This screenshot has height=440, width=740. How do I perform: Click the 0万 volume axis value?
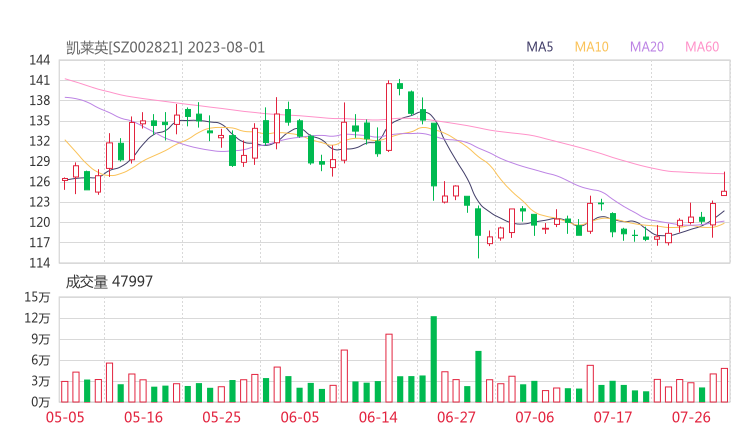[x=41, y=402]
